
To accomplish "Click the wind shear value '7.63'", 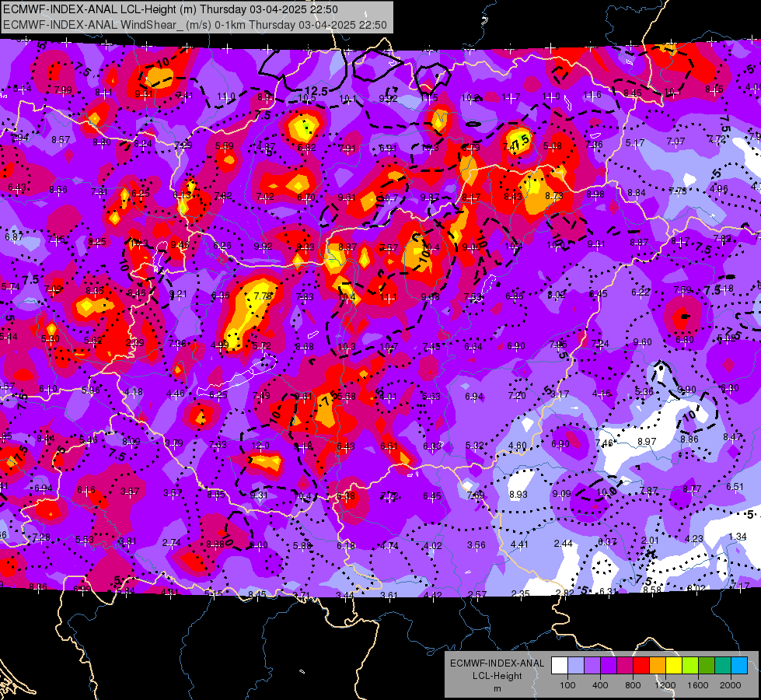I will [218, 444].
